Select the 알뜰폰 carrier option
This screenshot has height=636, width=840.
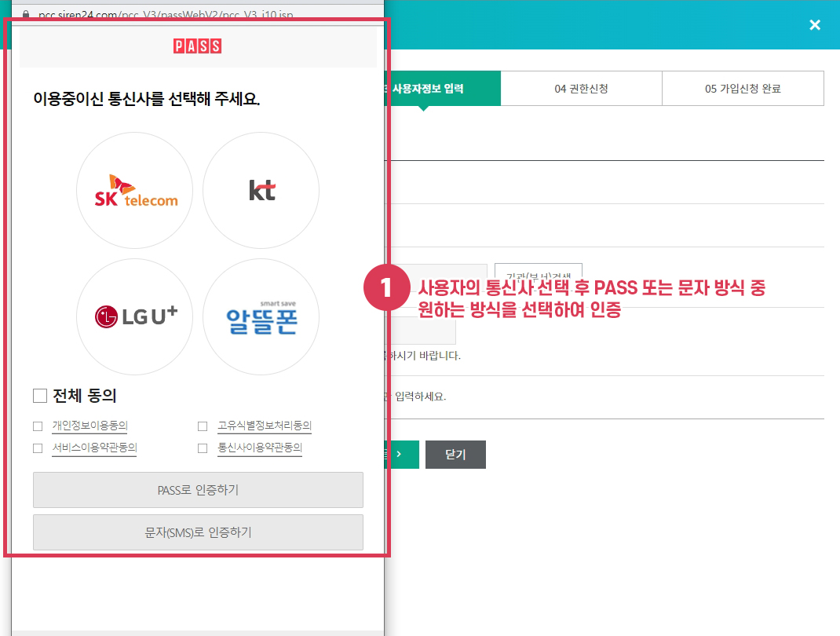261,317
